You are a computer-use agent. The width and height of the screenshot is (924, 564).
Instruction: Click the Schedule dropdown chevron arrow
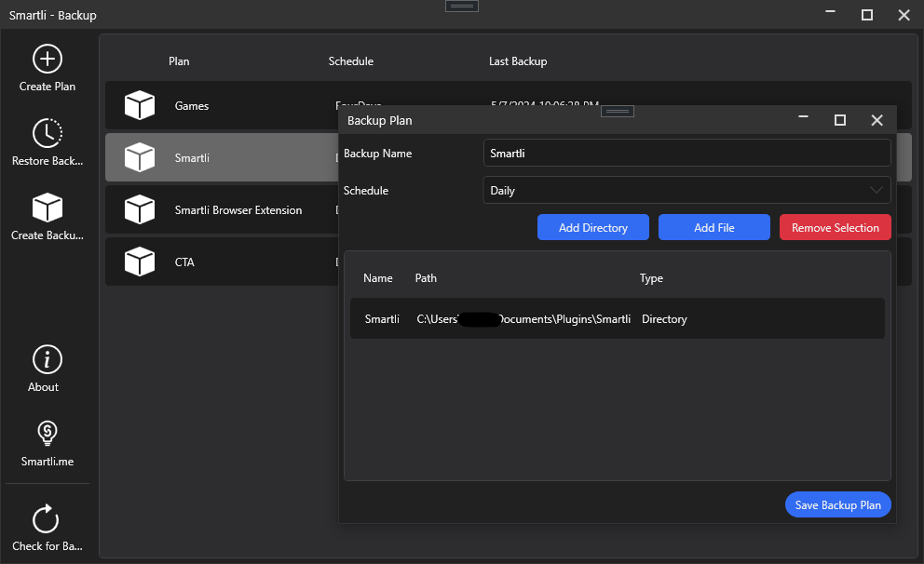[x=876, y=191]
